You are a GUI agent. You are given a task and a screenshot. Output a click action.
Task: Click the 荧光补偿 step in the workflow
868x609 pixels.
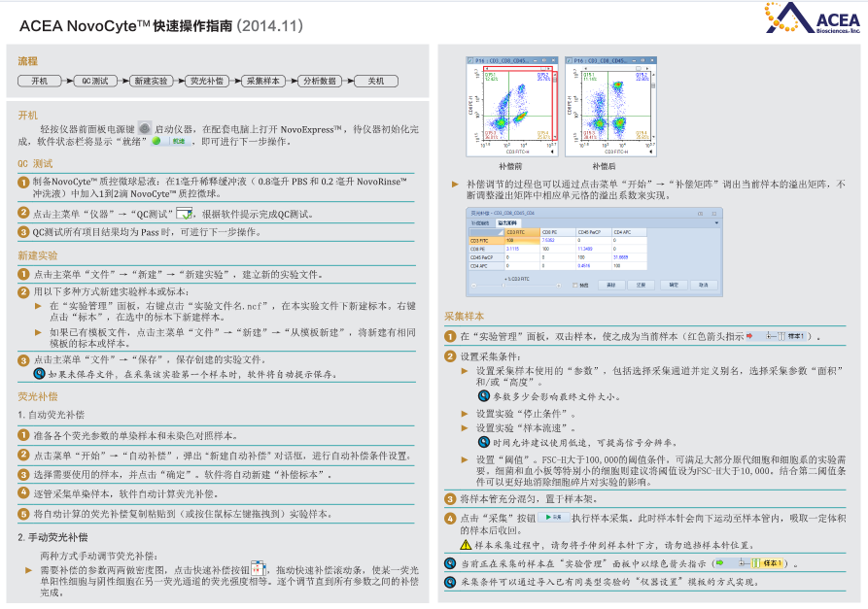click(207, 81)
